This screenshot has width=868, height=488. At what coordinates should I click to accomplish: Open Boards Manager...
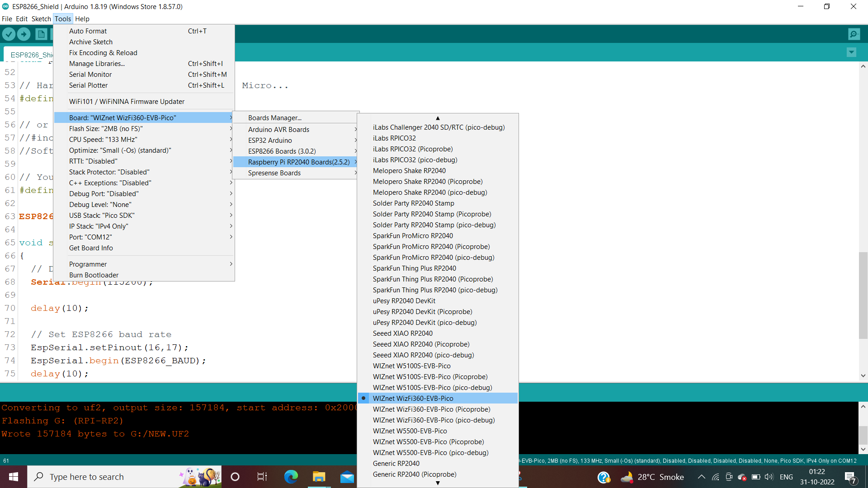tap(274, 118)
